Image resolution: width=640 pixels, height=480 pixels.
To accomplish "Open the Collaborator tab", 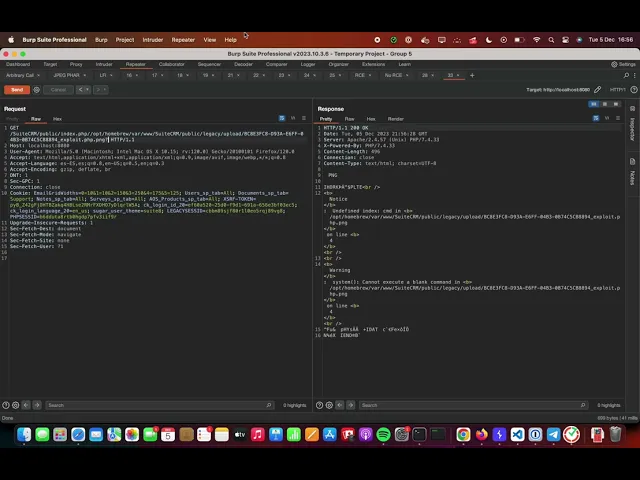I will coord(171,64).
